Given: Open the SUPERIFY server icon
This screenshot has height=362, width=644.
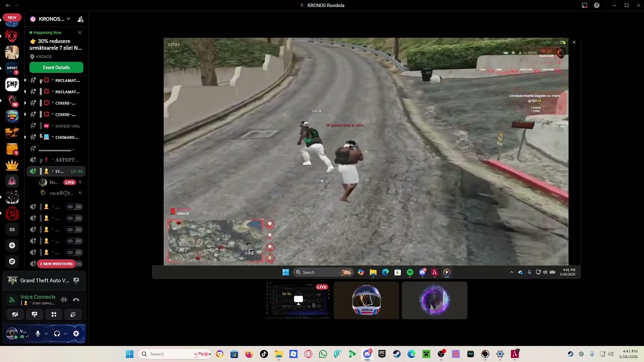Looking at the screenshot, I should (12, 68).
